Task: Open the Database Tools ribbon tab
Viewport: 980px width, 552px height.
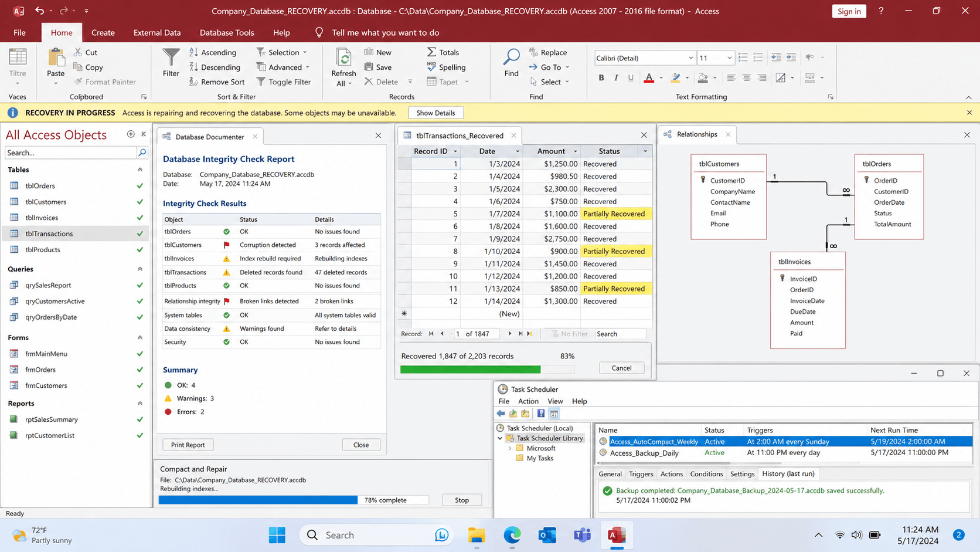Action: click(227, 32)
